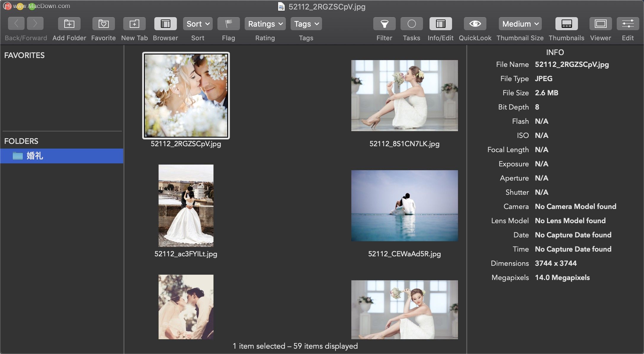Select thumbnail 52112_CEWaAd5R.jpg
This screenshot has height=354, width=644.
click(405, 206)
